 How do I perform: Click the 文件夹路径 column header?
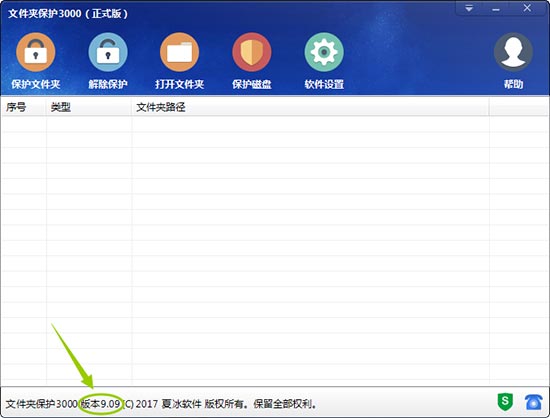point(310,107)
